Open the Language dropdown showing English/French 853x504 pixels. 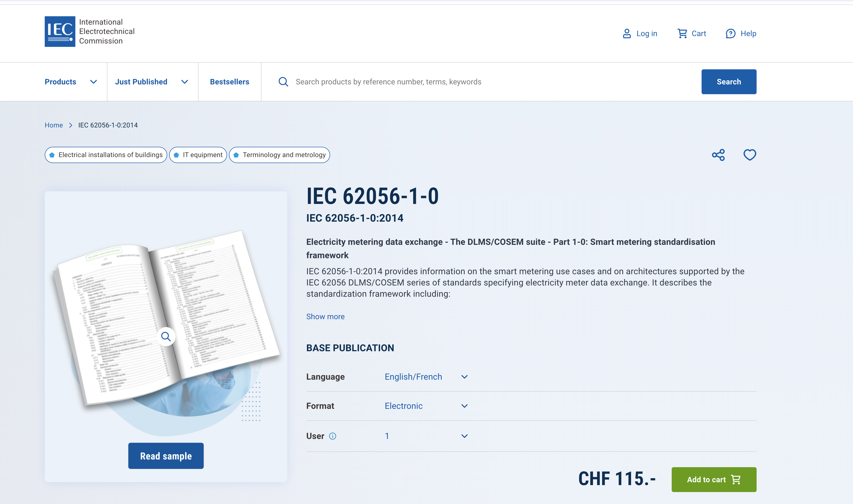click(426, 377)
